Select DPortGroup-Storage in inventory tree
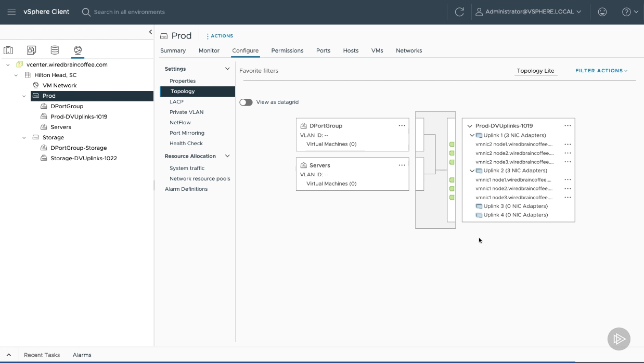This screenshot has height=363, width=644. tap(79, 148)
